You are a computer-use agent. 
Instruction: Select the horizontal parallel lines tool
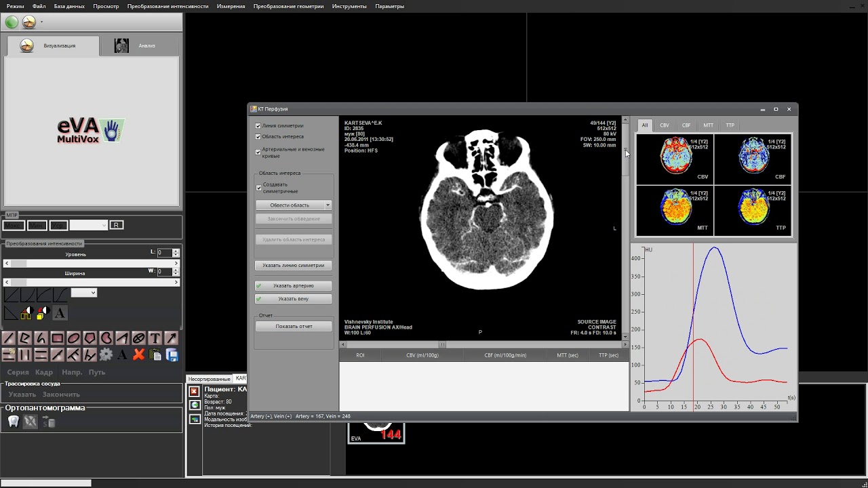point(41,354)
